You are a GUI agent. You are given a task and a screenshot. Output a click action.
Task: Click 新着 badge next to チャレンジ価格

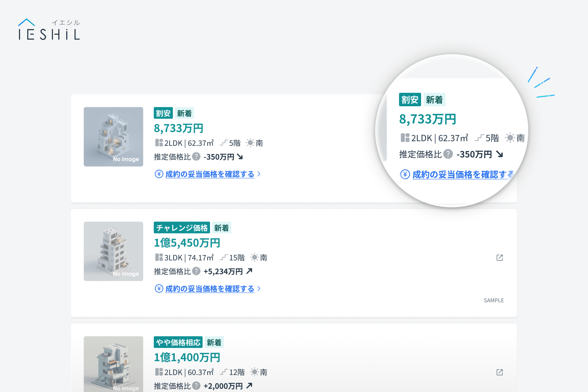pos(221,228)
